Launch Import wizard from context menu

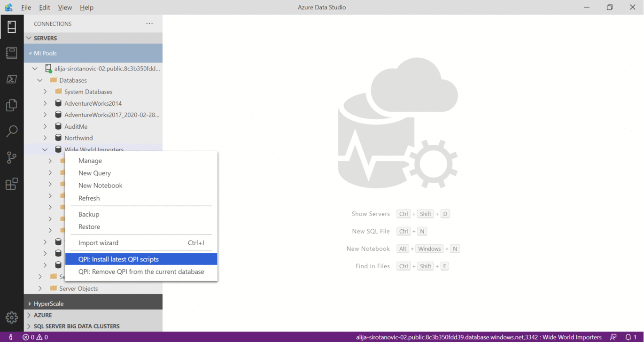(141, 243)
